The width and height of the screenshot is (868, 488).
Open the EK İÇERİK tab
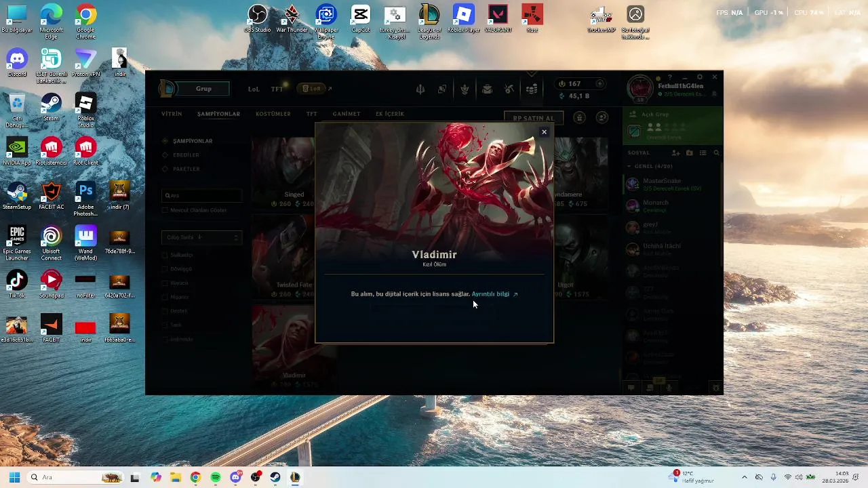click(x=390, y=114)
